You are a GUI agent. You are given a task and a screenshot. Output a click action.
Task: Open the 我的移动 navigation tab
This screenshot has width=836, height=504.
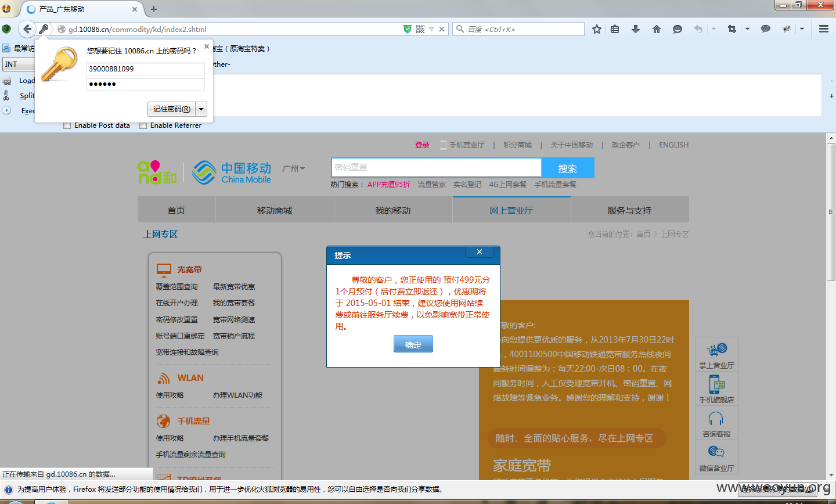(x=393, y=210)
